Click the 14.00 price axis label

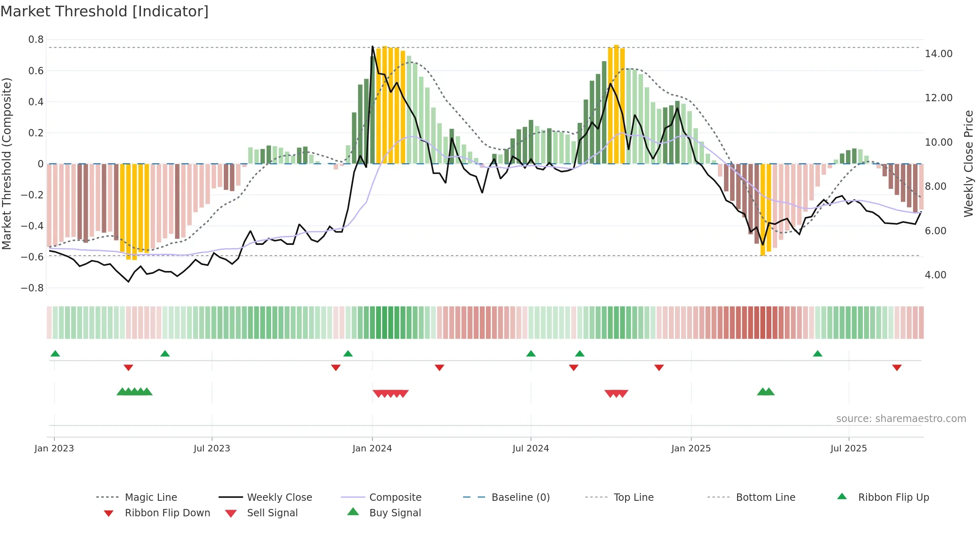point(939,54)
